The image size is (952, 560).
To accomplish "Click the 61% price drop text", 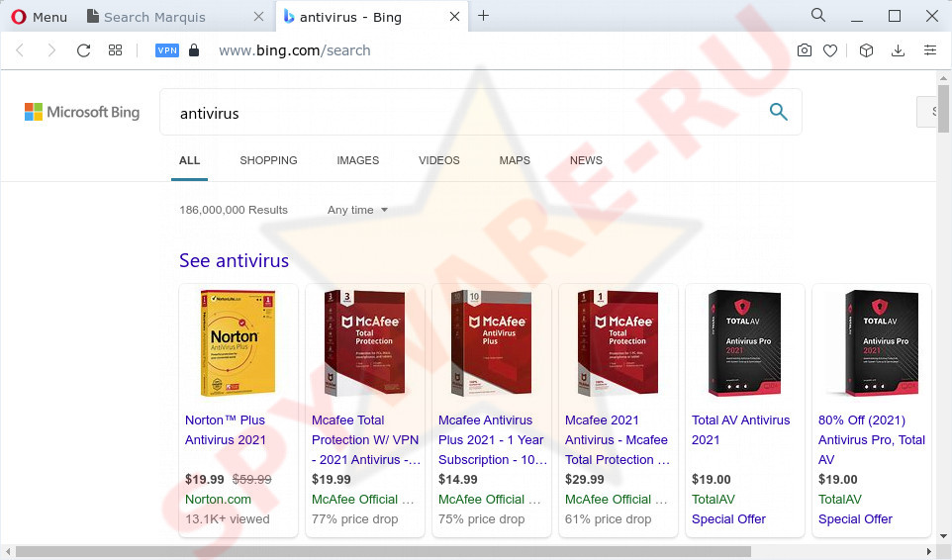I will pos(608,519).
